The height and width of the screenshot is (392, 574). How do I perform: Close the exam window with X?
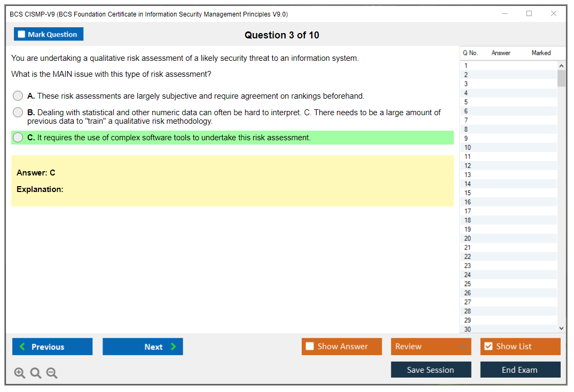[554, 14]
